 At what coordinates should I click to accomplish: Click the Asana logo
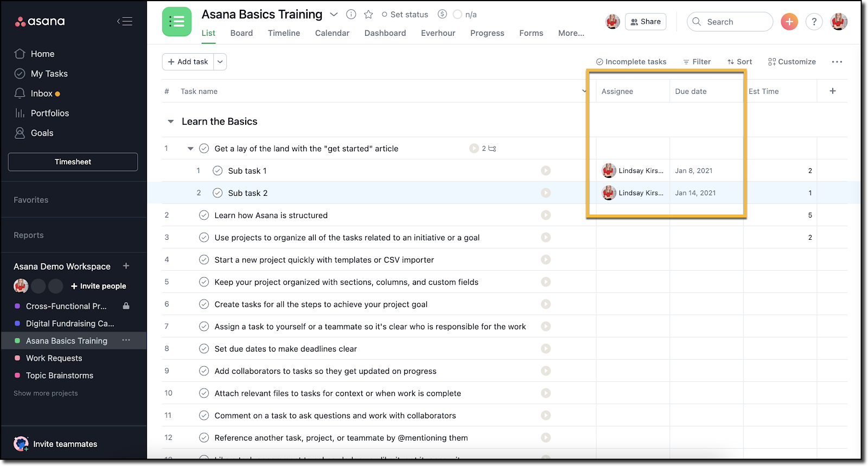pyautogui.click(x=40, y=22)
